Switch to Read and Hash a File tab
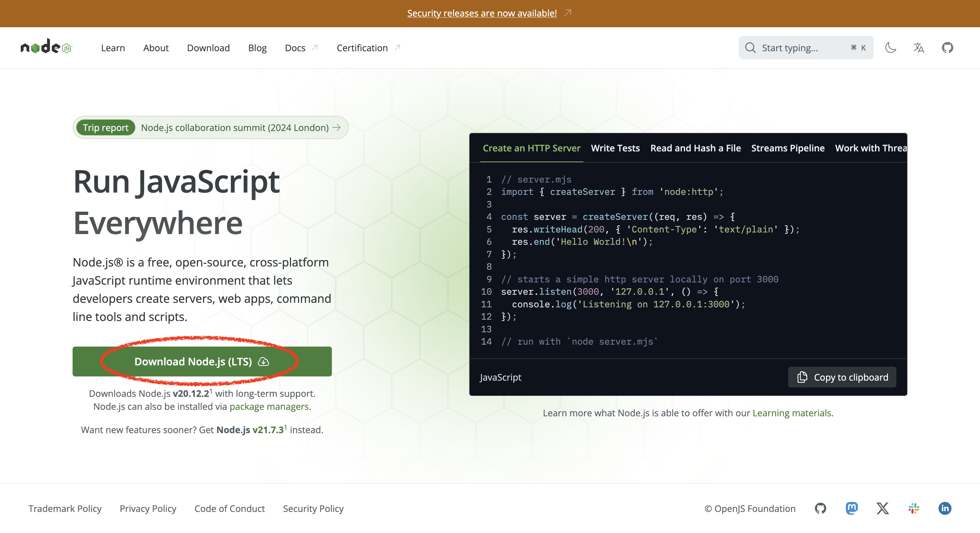The image size is (980, 533). [695, 148]
